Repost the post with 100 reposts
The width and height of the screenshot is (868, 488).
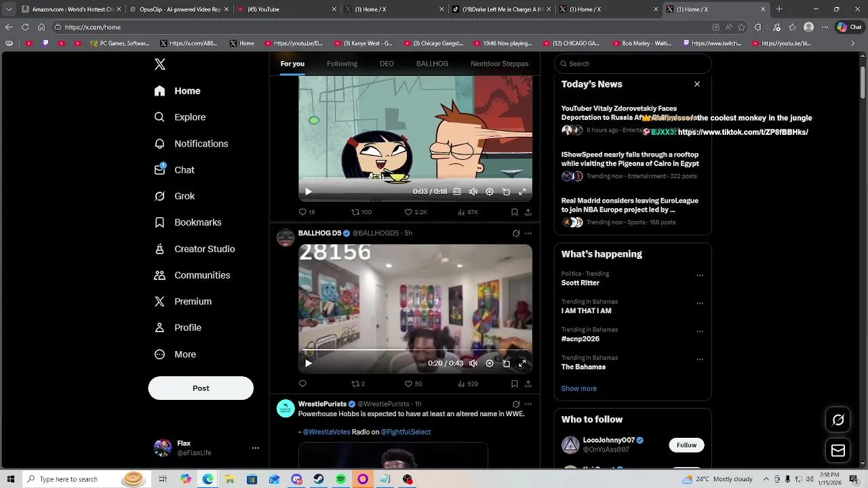(361, 212)
